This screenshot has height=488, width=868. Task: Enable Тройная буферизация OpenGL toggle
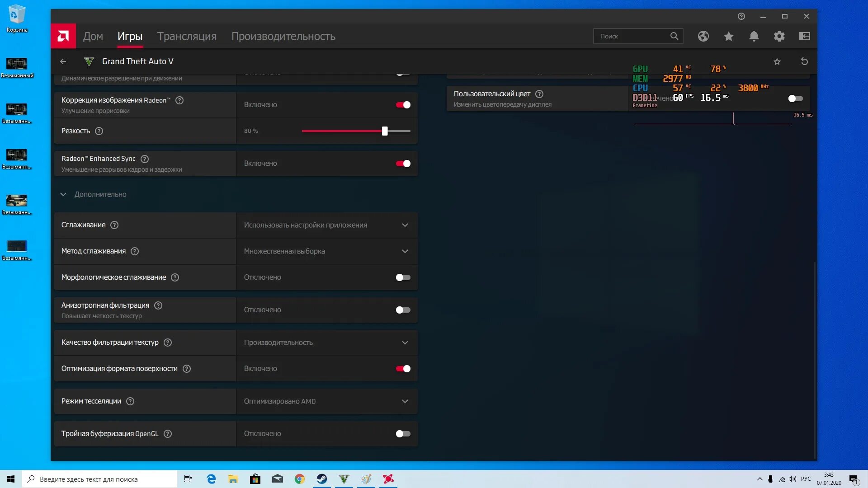point(403,434)
